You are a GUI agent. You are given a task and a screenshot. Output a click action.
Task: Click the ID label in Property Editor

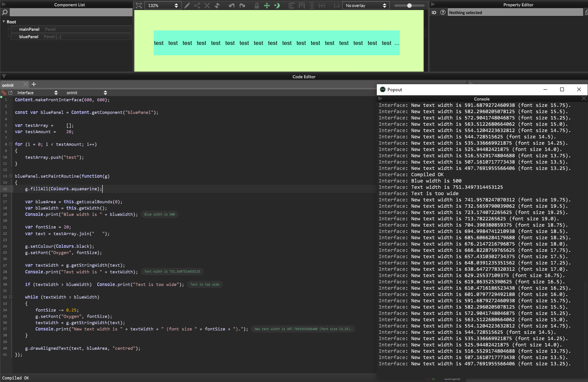coord(434,13)
